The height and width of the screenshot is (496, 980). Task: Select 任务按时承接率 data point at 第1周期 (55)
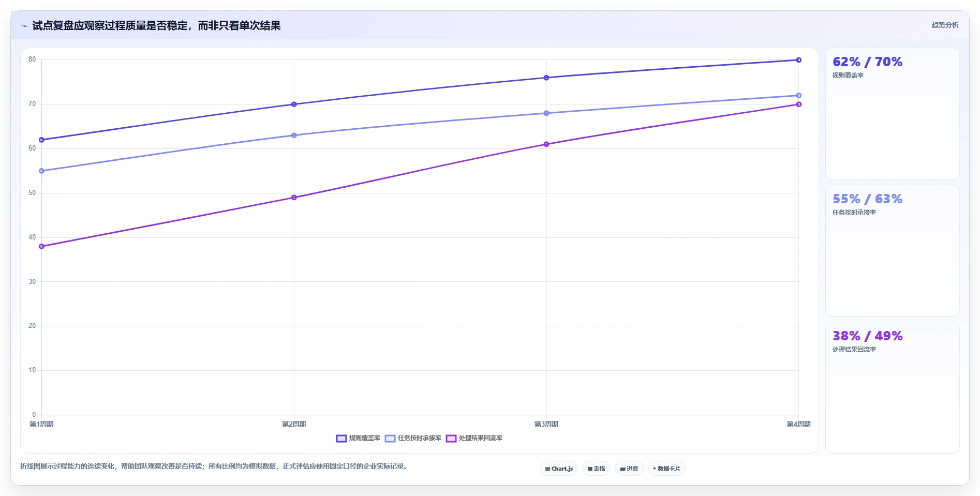(41, 171)
